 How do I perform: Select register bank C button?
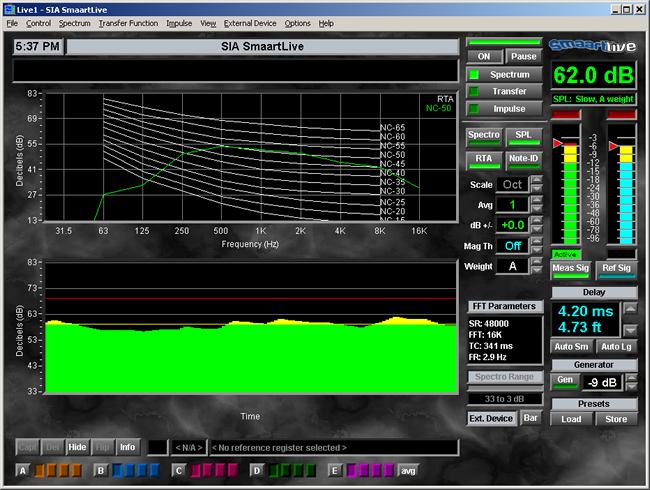(179, 471)
